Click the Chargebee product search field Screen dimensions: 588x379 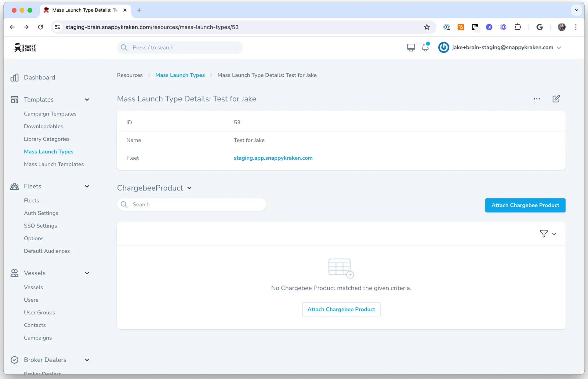pyautogui.click(x=195, y=205)
